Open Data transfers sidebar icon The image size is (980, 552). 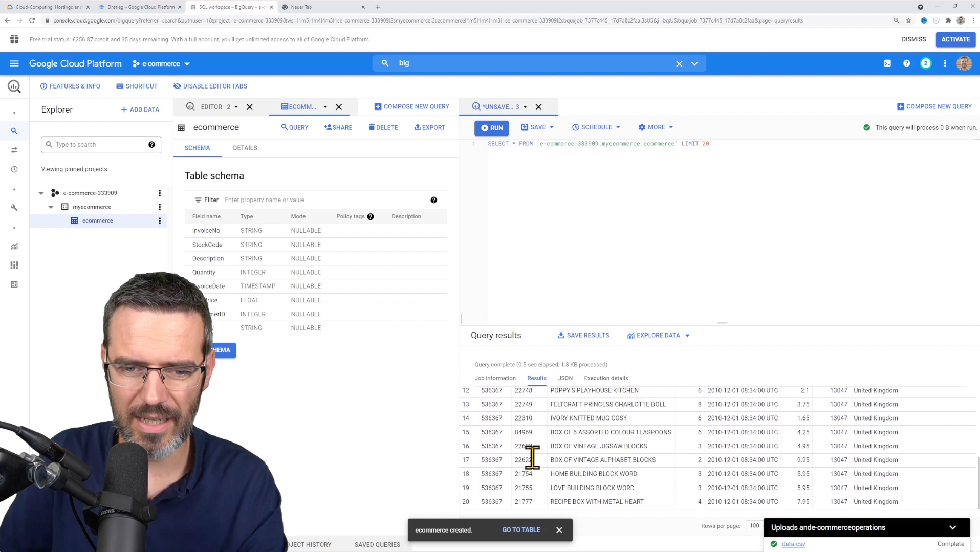(x=14, y=150)
